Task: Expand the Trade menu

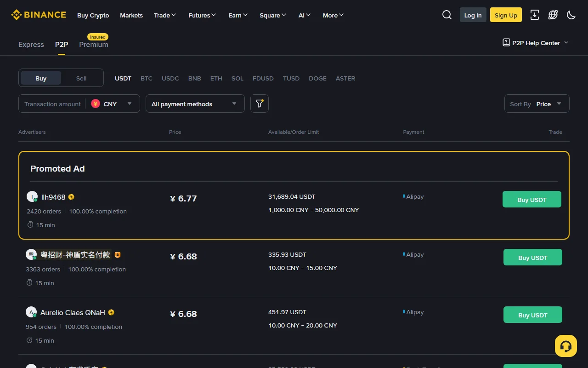Action: point(165,15)
